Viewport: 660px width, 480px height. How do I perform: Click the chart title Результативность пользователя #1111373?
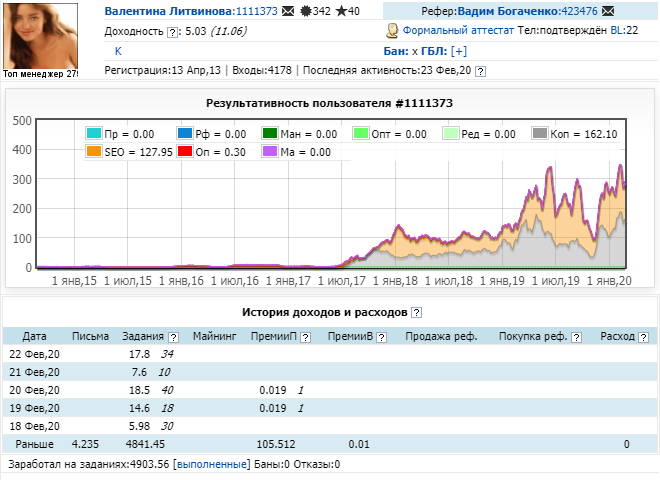pyautogui.click(x=329, y=103)
